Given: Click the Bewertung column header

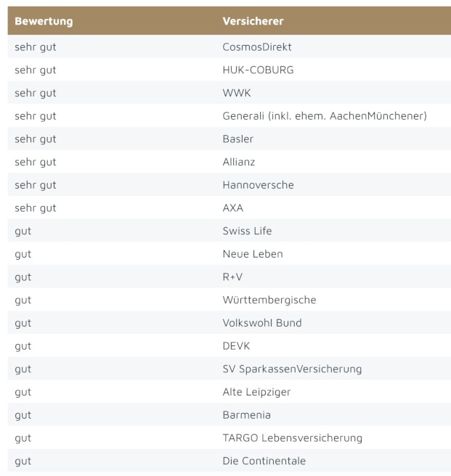Looking at the screenshot, I should coord(44,21).
